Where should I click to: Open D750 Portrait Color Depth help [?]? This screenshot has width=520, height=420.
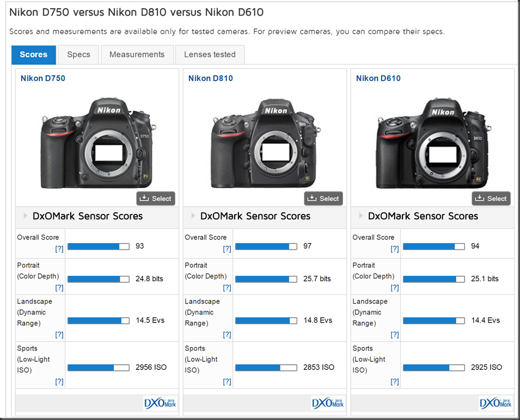[x=59, y=287]
